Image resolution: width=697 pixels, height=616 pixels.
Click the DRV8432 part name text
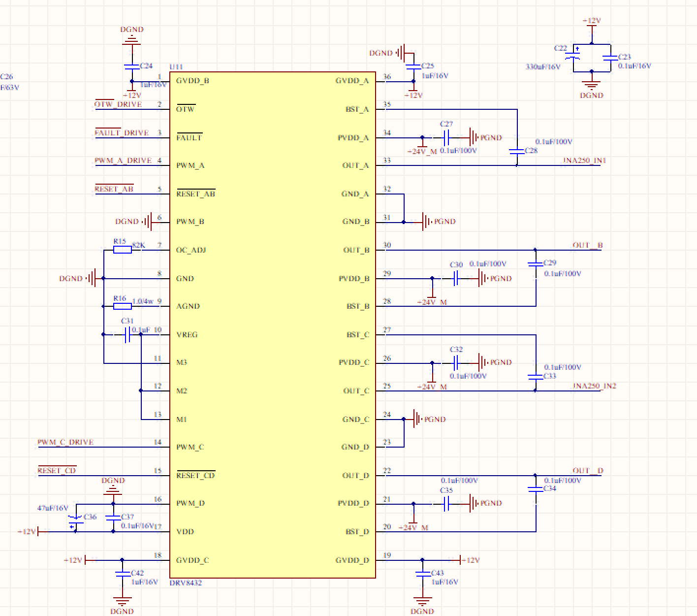(186, 583)
